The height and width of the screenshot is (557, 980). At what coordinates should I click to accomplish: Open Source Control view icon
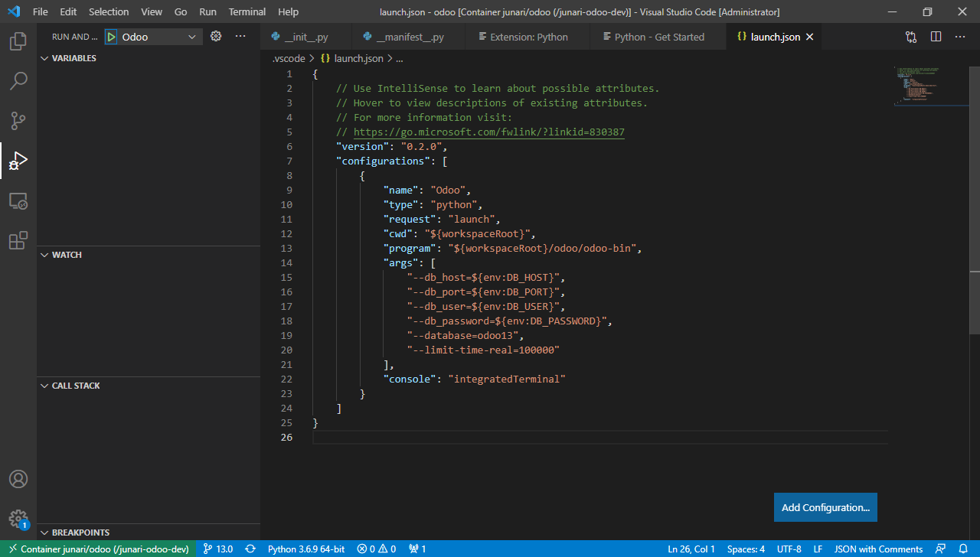(18, 121)
